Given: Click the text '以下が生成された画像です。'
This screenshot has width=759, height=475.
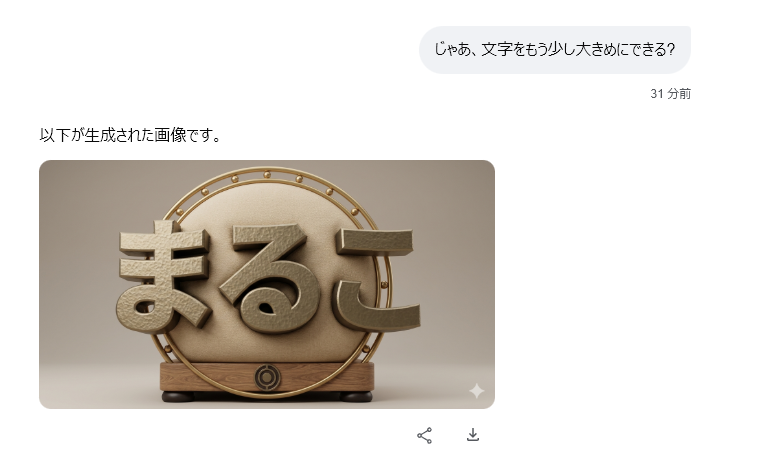Looking at the screenshot, I should tap(130, 135).
